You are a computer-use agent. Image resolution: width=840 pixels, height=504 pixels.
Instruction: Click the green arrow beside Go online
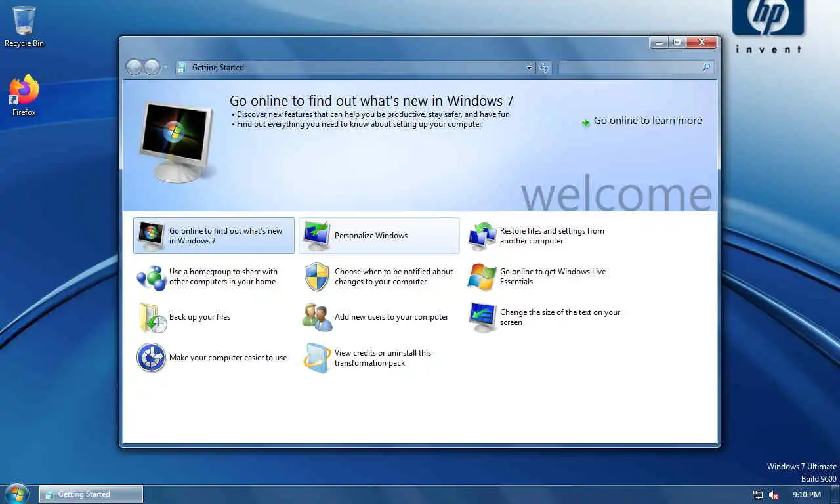point(585,122)
